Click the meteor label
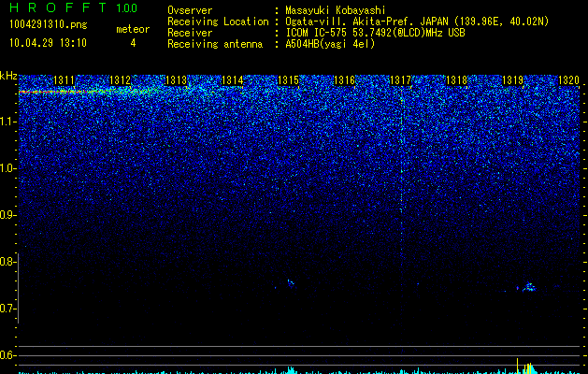This screenshot has width=588, height=374. (133, 29)
